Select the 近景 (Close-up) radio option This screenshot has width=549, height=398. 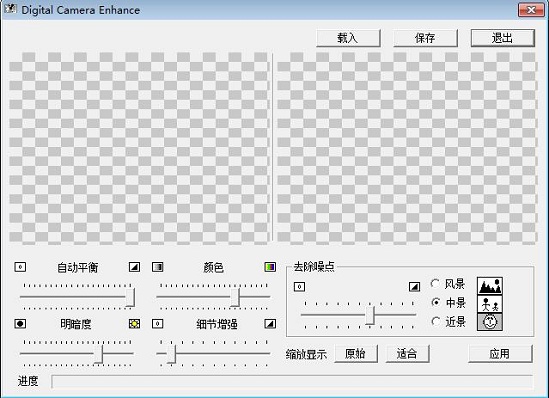[449, 321]
